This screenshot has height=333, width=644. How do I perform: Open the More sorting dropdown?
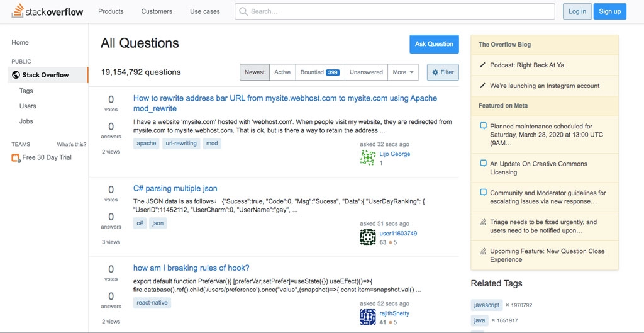pos(403,72)
